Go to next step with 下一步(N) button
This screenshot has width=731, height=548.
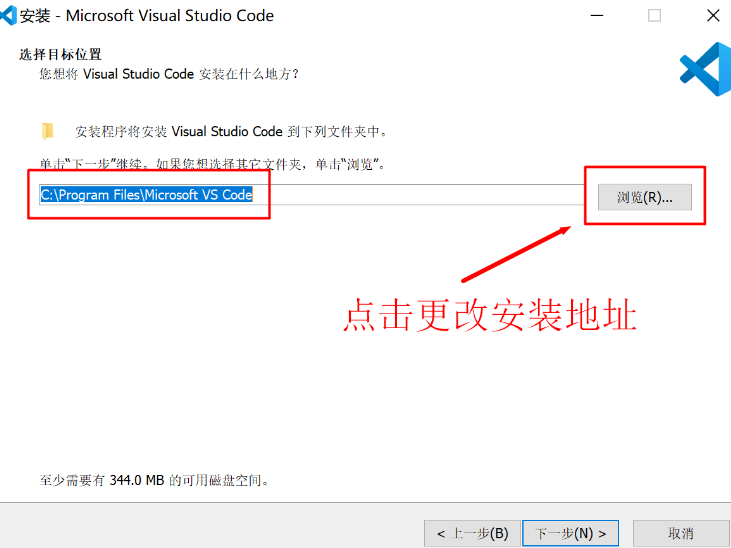pos(571,533)
